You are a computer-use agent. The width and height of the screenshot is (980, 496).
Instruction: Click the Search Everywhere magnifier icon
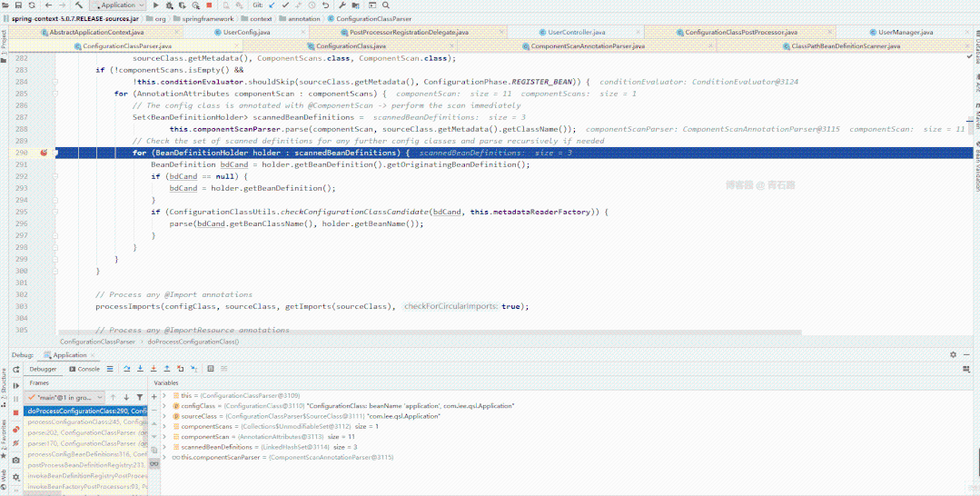pos(387,5)
